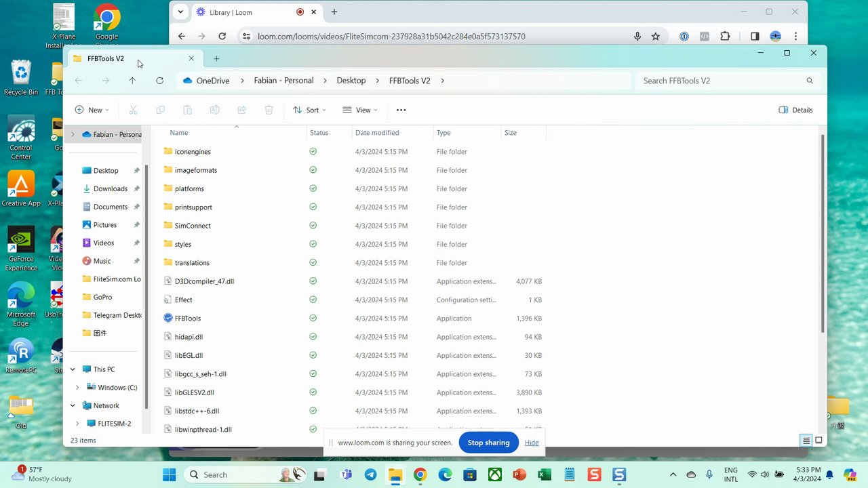This screenshot has width=868, height=488.
Task: Bookmark the Loom page with star icon
Action: coord(655,37)
